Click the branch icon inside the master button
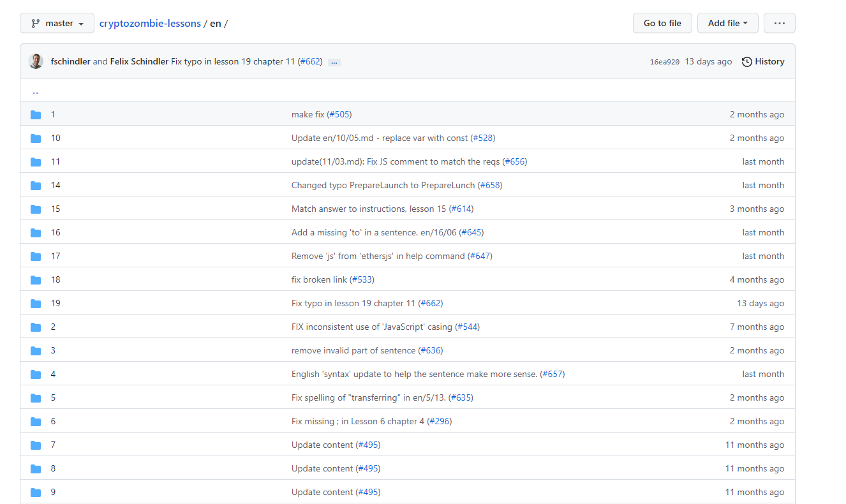 coord(36,22)
